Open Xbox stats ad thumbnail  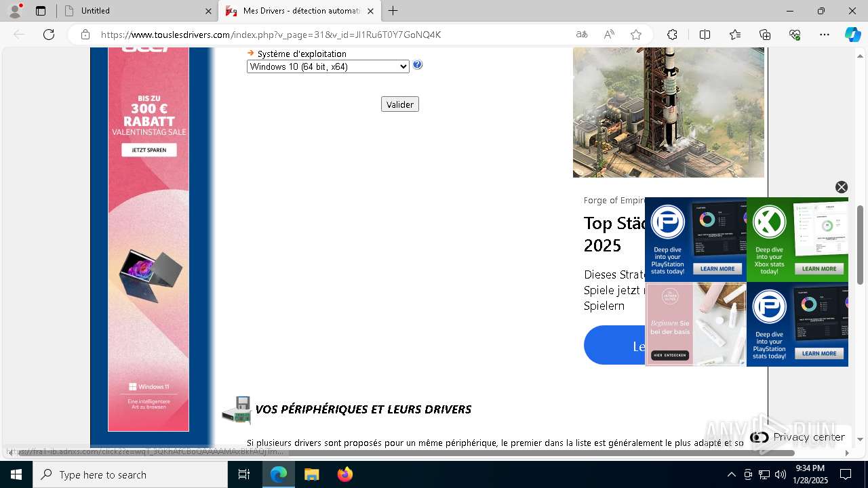coord(797,240)
